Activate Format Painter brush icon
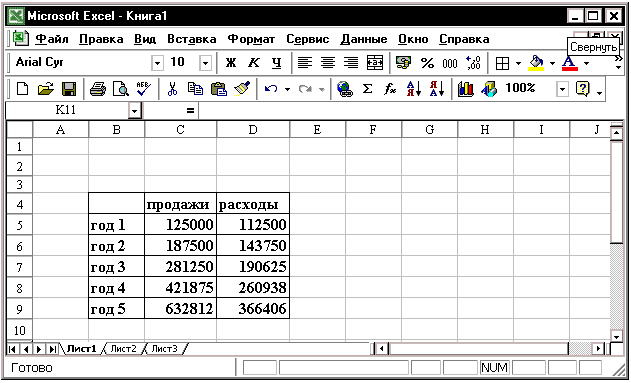Viewport: 631px width, 383px height. (x=242, y=89)
